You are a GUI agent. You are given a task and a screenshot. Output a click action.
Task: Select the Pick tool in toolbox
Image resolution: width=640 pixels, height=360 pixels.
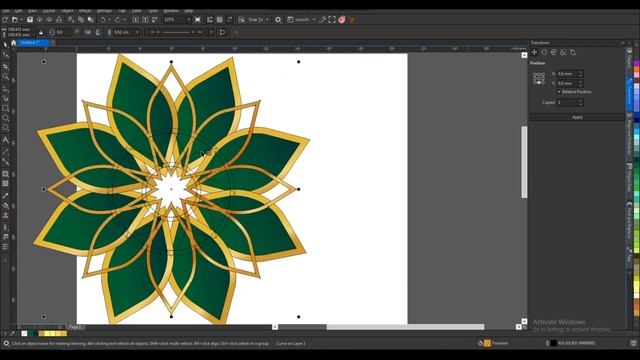point(5,44)
